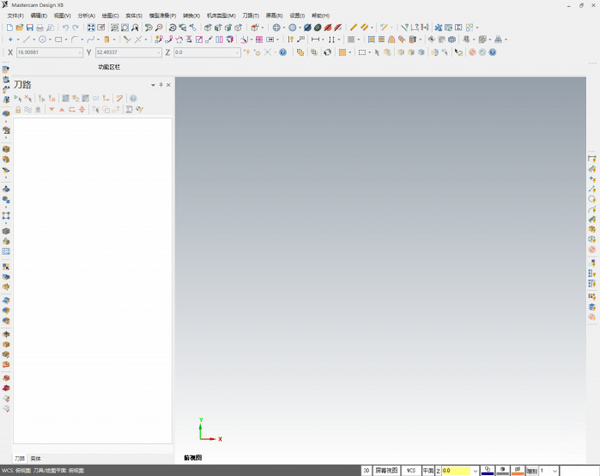Switch to the 实体 tab at panel bottom
600x476 pixels.
(x=36, y=458)
